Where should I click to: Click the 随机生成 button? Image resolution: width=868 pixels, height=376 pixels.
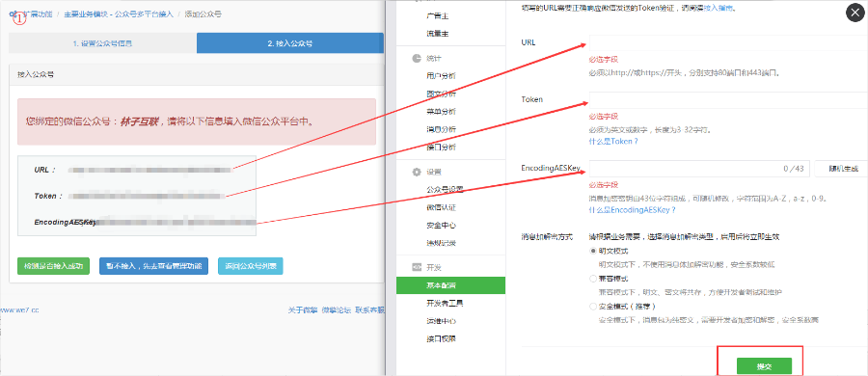pyautogui.click(x=841, y=169)
